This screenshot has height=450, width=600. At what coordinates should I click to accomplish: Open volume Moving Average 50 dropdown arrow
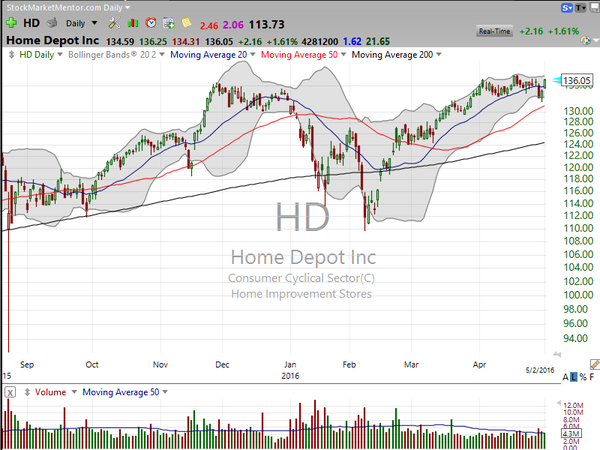pos(165,392)
